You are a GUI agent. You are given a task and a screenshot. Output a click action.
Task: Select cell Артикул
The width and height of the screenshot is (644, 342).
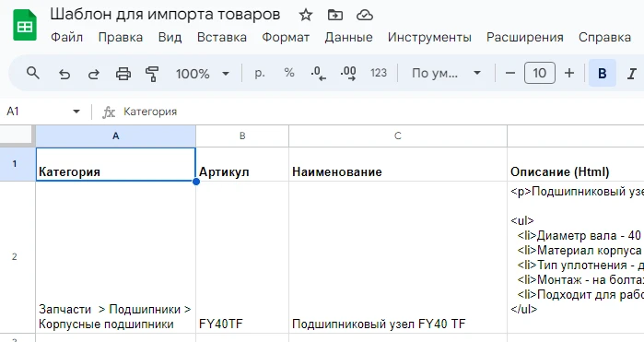[x=242, y=164]
